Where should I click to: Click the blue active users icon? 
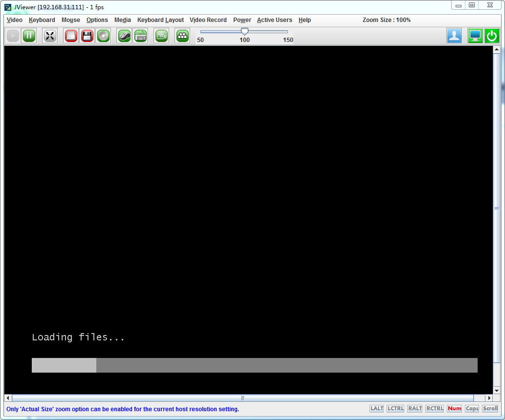click(454, 36)
